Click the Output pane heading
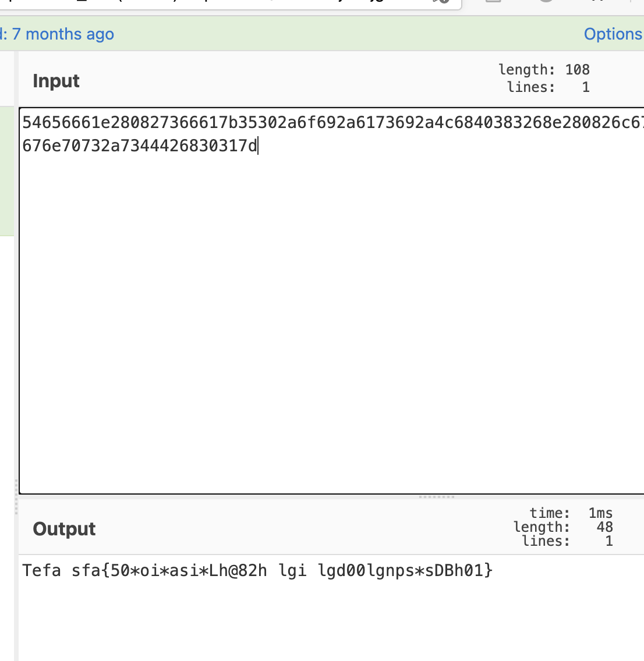644x661 pixels. 64,529
